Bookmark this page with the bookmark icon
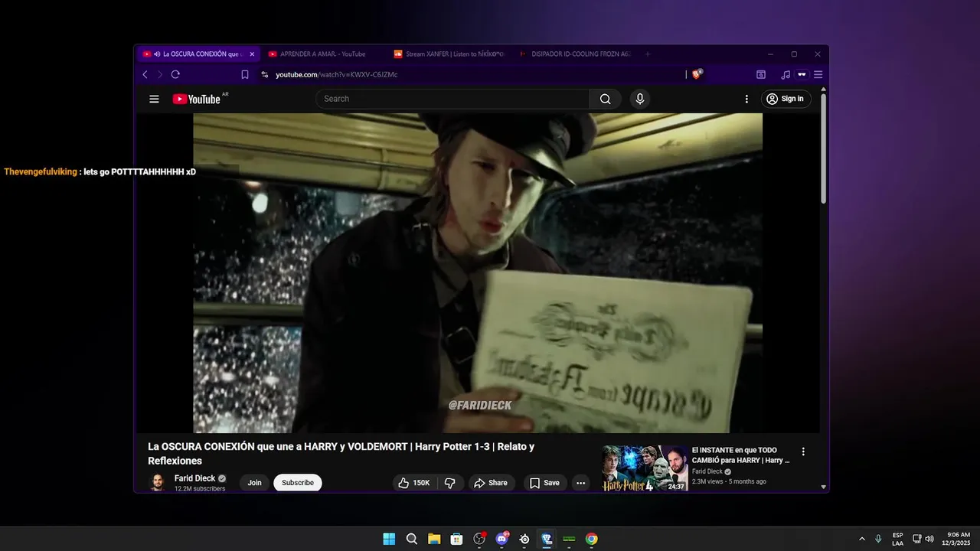This screenshot has width=980, height=551. click(x=245, y=74)
